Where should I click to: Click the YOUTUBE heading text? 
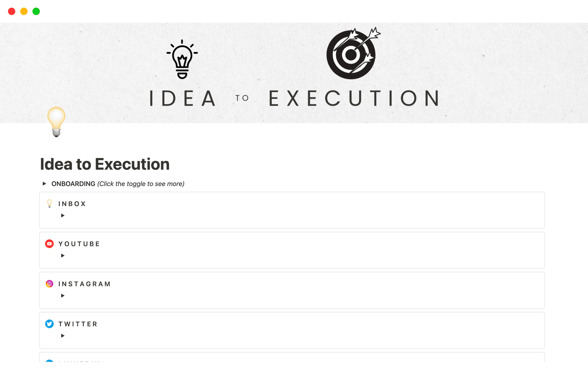79,244
